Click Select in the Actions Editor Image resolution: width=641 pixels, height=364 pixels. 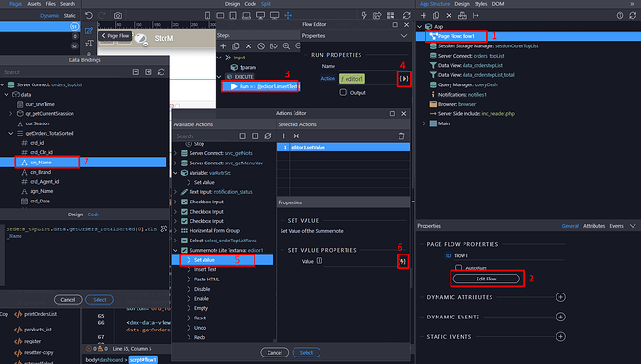307,353
